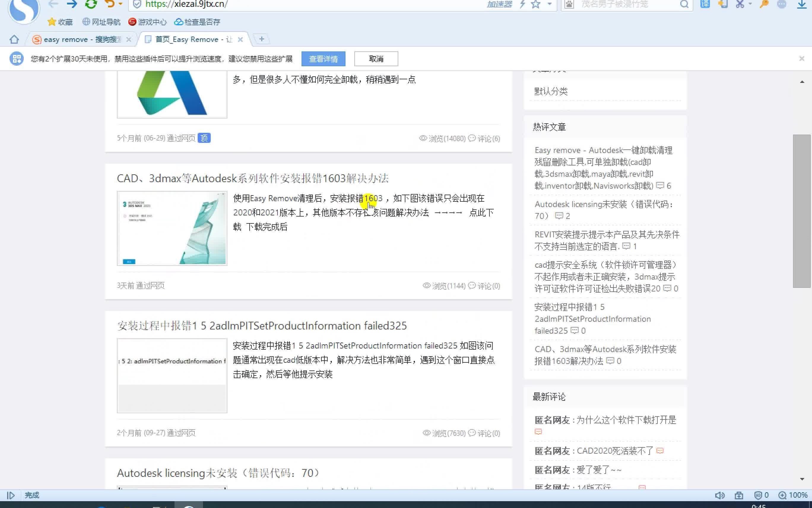Viewport: 812px width, 508px height.
Task: Open a new tab with plus button
Action: 262,39
